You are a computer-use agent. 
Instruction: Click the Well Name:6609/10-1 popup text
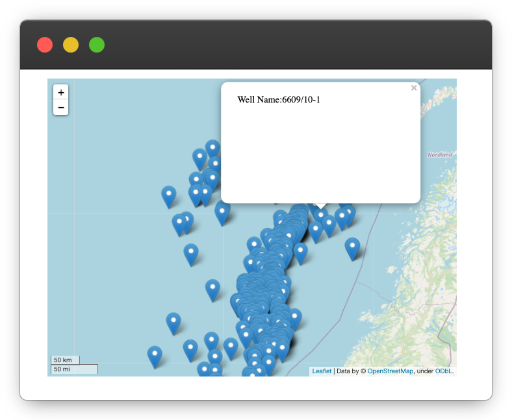tap(279, 99)
